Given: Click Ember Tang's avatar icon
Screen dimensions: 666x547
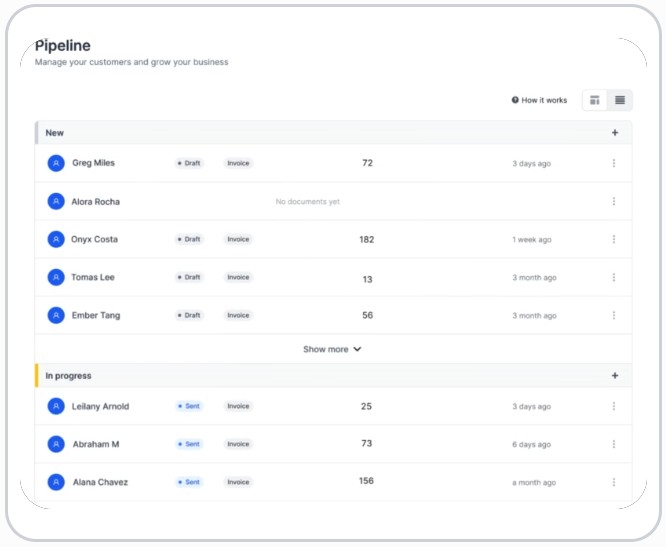Looking at the screenshot, I should (x=56, y=315).
